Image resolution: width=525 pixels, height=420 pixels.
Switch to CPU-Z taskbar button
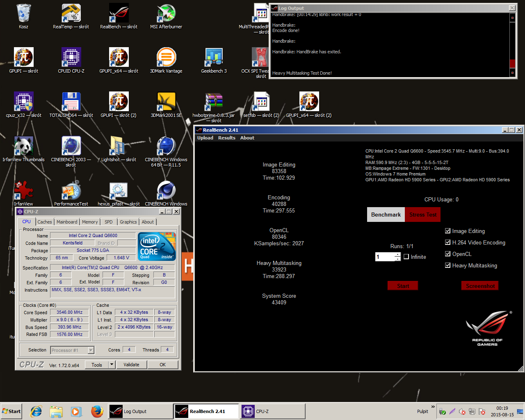coord(273,411)
